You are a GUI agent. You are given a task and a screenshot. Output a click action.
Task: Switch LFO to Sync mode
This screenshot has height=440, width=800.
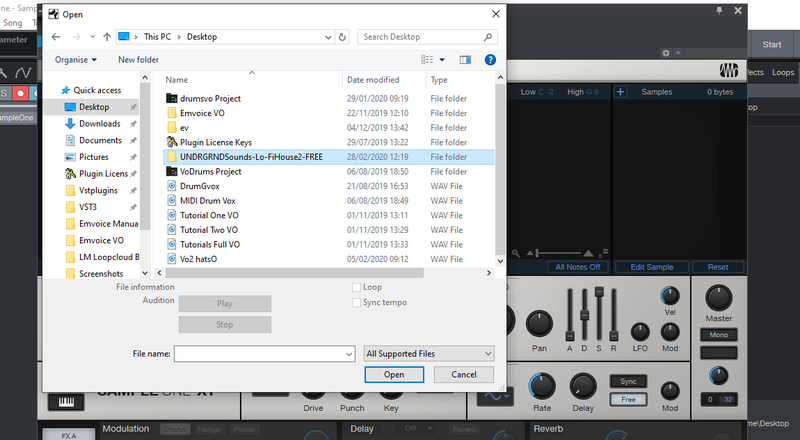[x=628, y=381]
